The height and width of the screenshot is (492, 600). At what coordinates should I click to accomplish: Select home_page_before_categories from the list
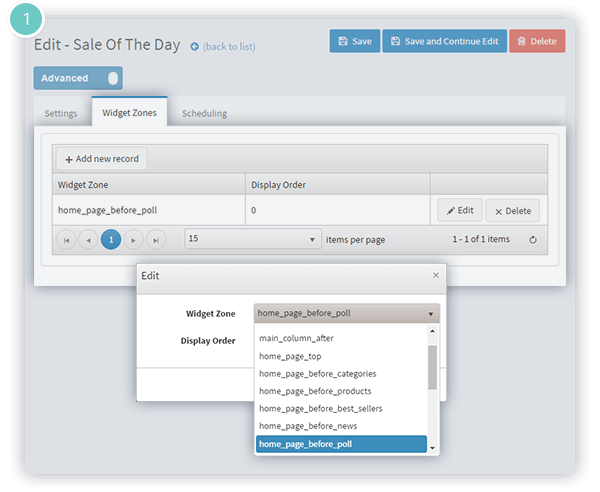pyautogui.click(x=318, y=374)
